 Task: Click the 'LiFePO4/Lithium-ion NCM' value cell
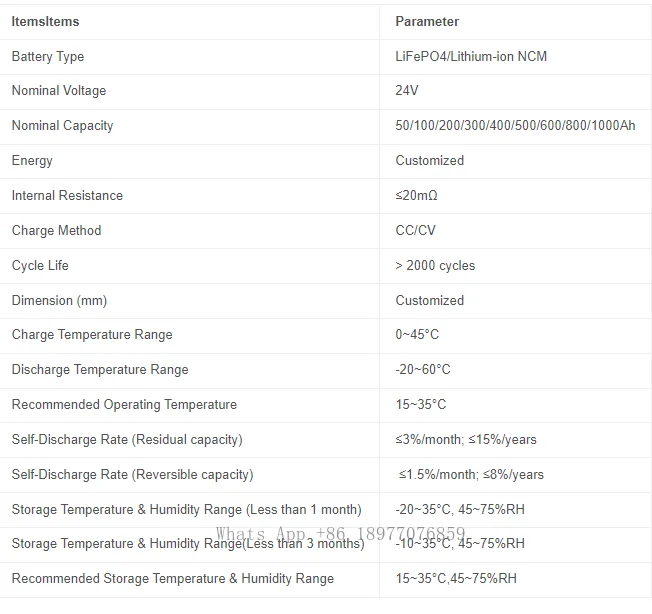point(471,56)
